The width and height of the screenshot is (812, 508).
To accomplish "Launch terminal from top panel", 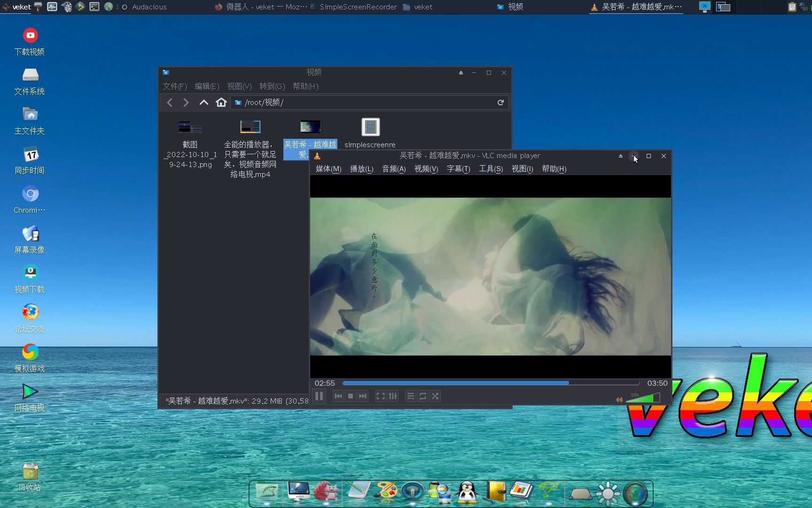I will tap(94, 7).
